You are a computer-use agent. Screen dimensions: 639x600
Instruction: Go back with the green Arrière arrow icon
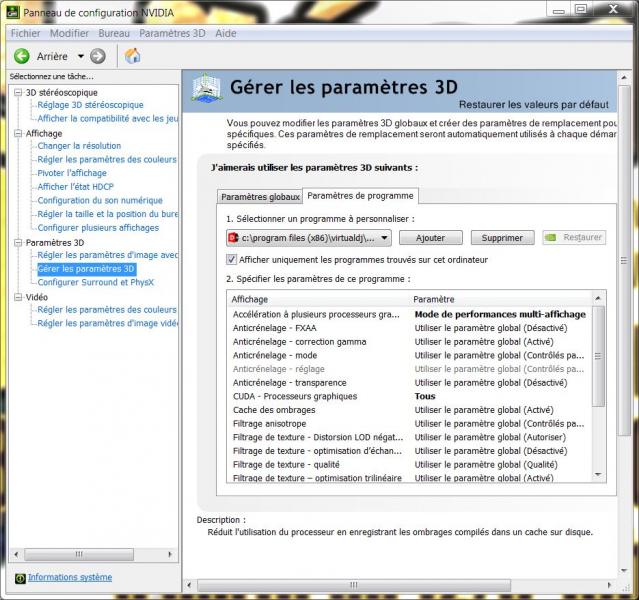(22, 56)
